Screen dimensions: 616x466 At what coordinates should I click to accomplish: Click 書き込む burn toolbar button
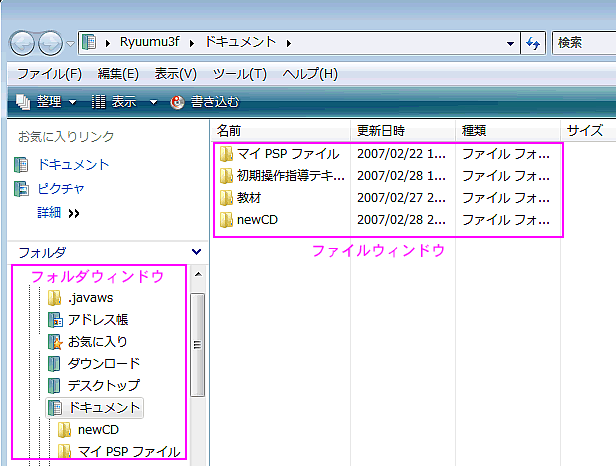pos(205,102)
